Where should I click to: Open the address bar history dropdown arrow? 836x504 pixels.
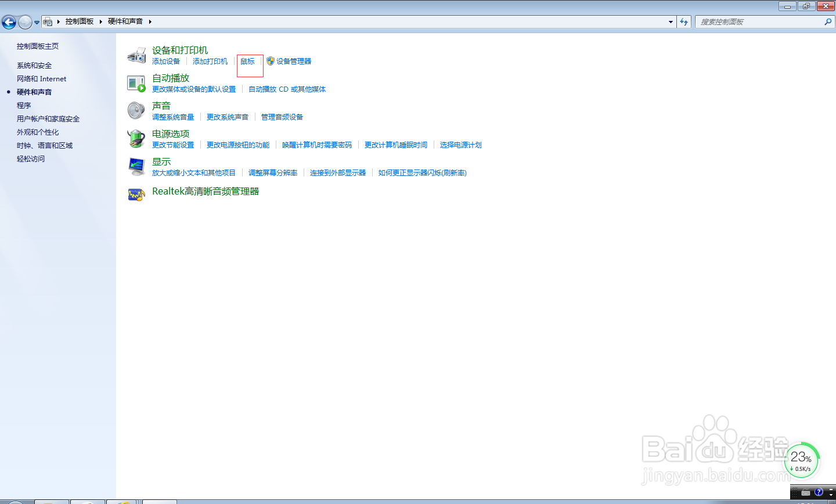point(671,21)
